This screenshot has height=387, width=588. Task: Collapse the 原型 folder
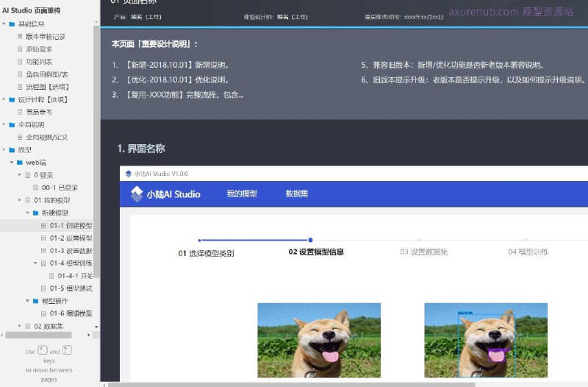(4, 150)
